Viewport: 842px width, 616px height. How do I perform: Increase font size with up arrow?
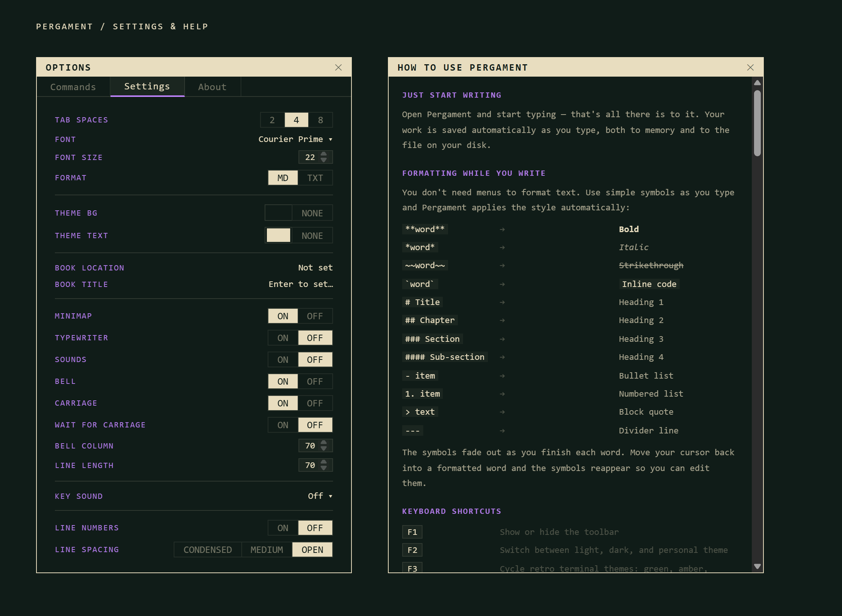pos(324,154)
